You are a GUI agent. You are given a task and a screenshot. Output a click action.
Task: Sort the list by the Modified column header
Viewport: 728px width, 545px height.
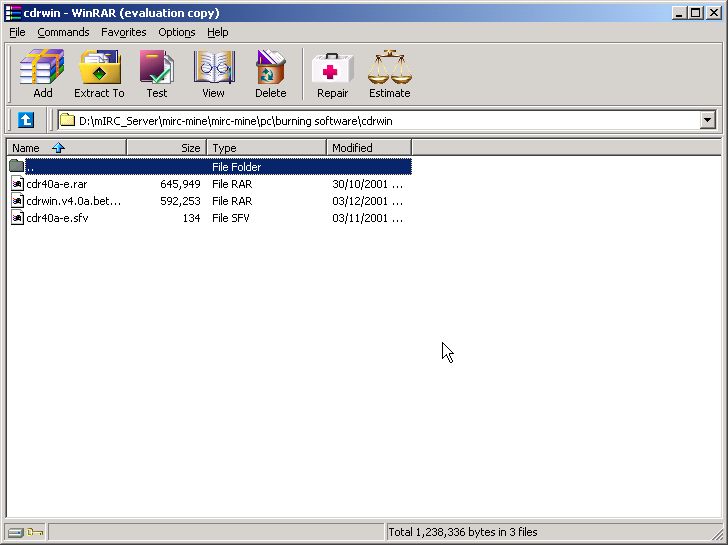(x=369, y=148)
